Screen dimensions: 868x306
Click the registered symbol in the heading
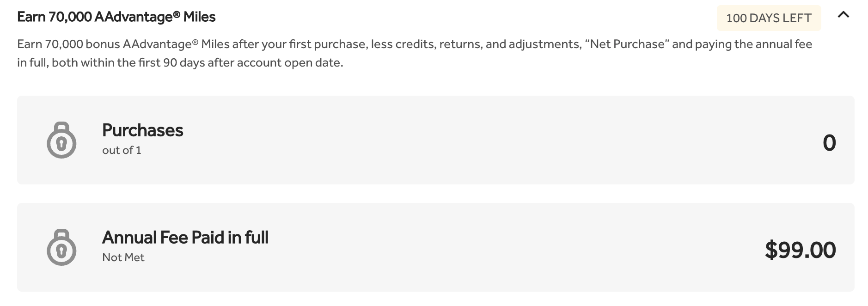(177, 15)
